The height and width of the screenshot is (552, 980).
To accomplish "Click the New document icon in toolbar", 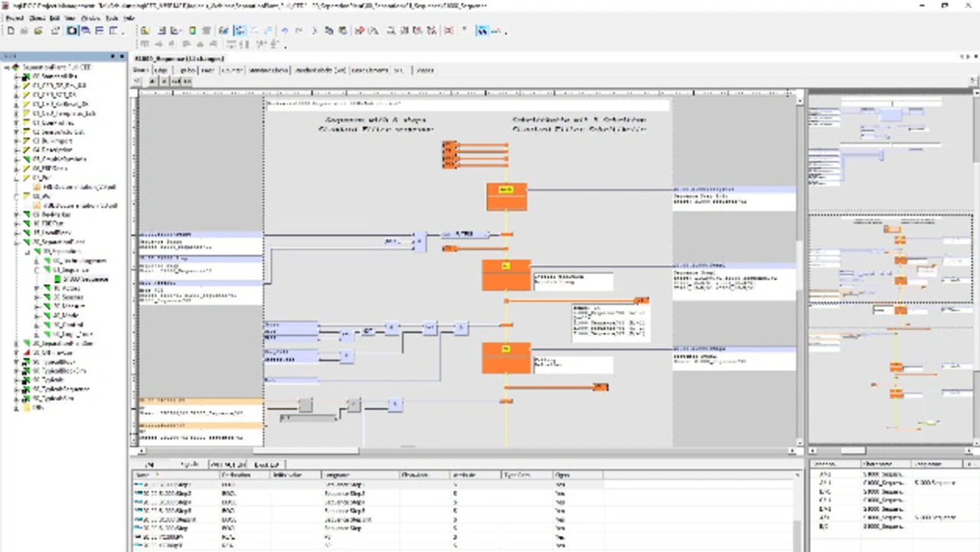I will pyautogui.click(x=11, y=31).
